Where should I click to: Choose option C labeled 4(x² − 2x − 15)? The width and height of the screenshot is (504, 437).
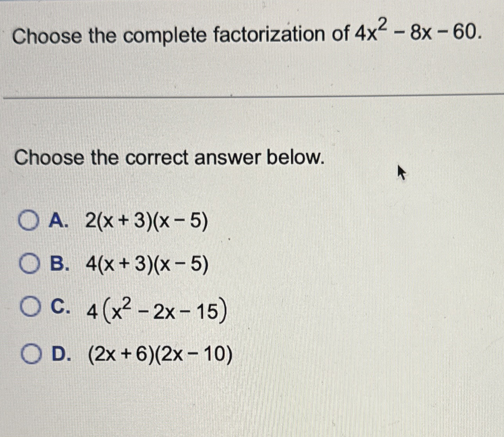(x=156, y=310)
